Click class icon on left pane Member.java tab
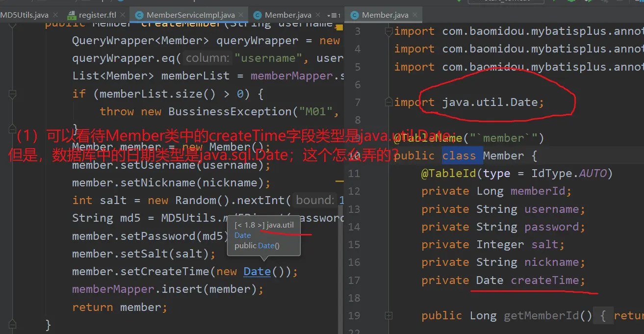This screenshot has width=644, height=334. point(257,16)
